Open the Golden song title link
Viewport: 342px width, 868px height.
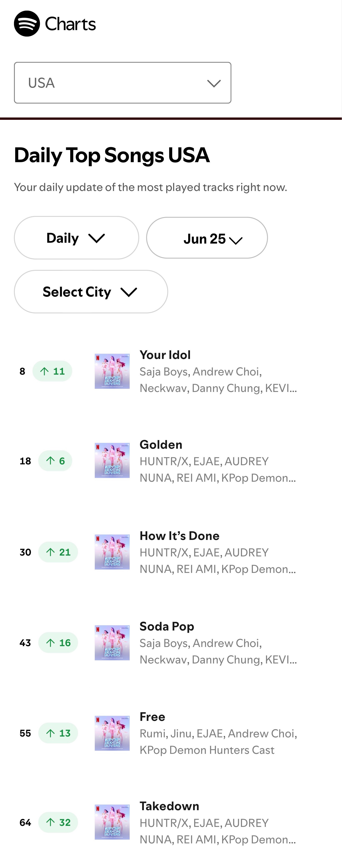161,445
